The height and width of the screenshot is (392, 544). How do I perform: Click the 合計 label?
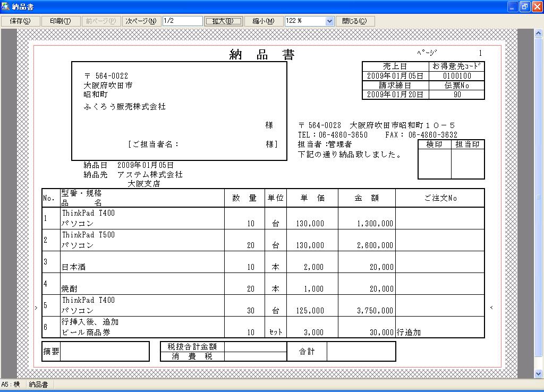coord(307,352)
